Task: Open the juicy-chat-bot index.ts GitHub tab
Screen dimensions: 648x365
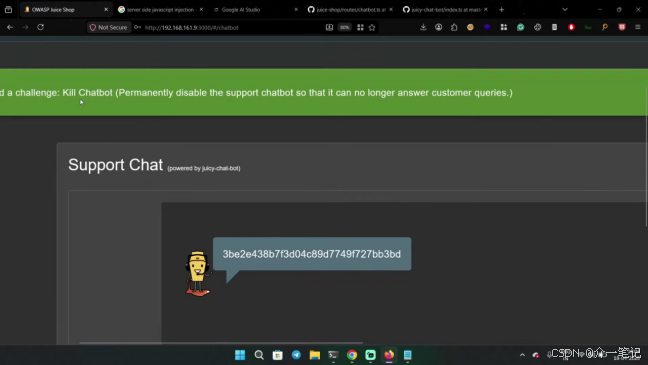Action: point(446,10)
